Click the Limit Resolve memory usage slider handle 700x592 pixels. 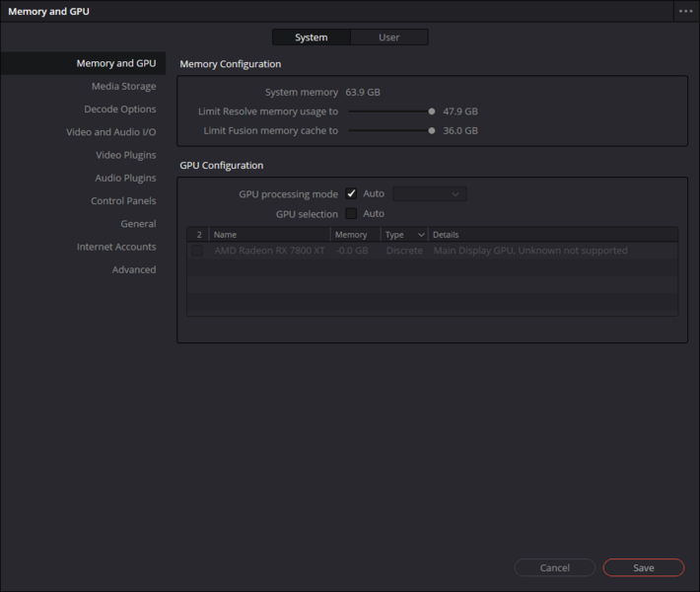point(432,111)
